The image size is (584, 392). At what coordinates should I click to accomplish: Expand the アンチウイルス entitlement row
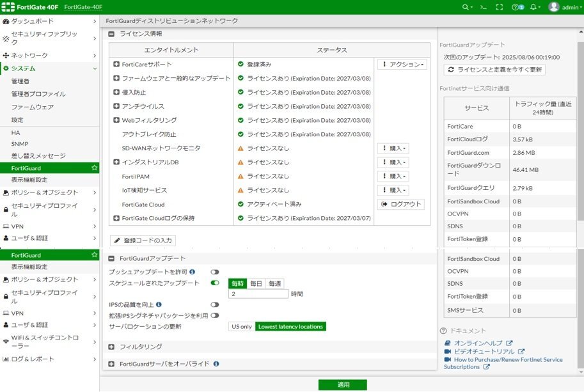tap(116, 106)
